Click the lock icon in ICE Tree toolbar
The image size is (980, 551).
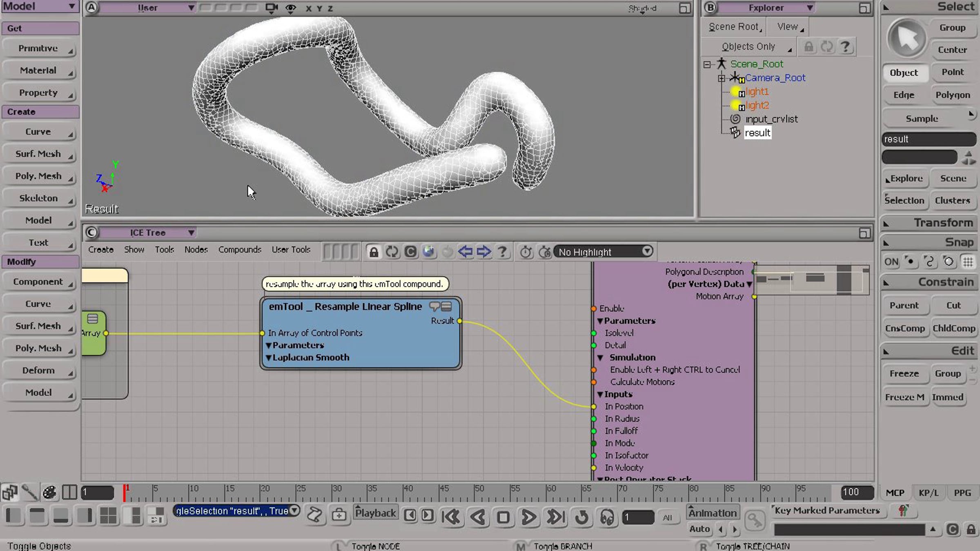click(x=373, y=252)
